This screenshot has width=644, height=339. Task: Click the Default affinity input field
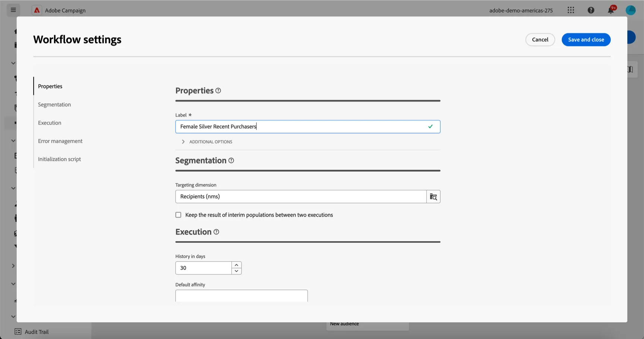click(241, 296)
